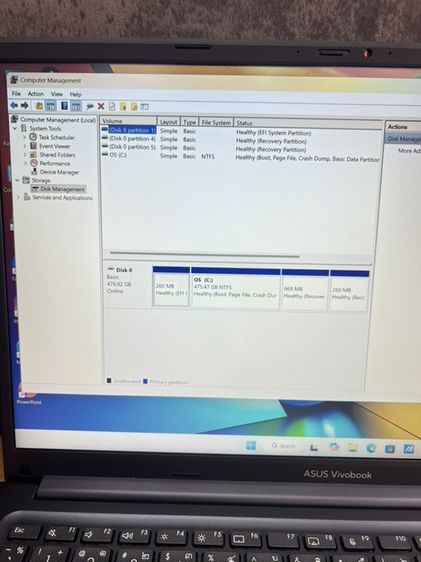Open the Help menu
This screenshot has width=421, height=562.
pos(76,95)
